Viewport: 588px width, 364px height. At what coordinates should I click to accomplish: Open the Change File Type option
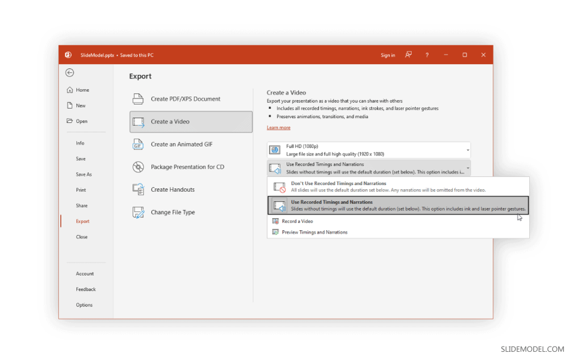click(x=191, y=212)
